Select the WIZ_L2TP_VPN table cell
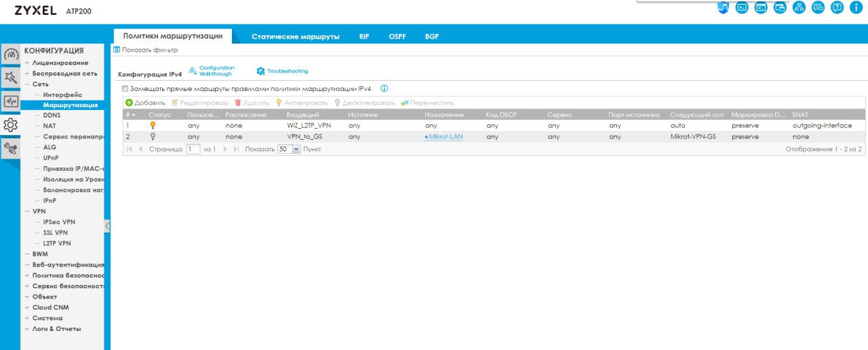 coord(309,125)
